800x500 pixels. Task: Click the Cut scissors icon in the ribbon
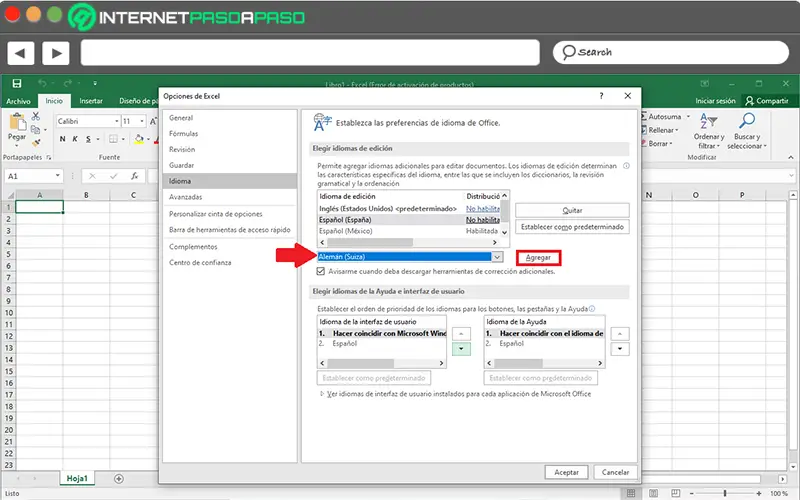coord(36,116)
